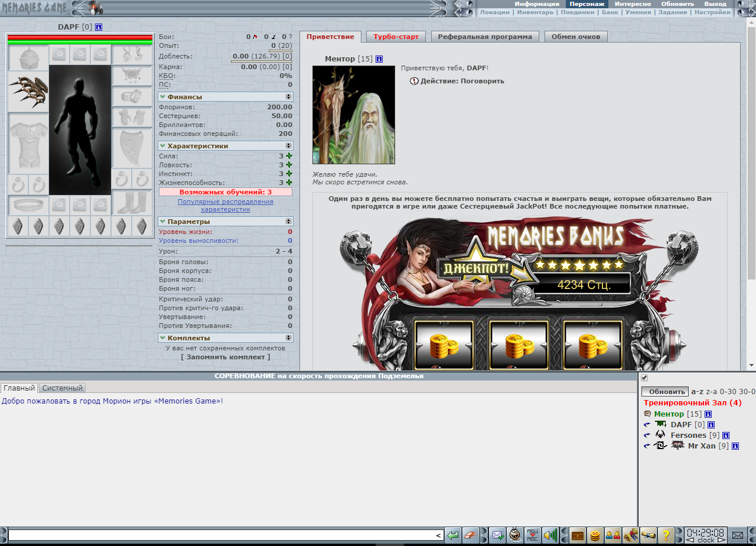Open the Системный chat tab
756x546 pixels.
pos(63,388)
